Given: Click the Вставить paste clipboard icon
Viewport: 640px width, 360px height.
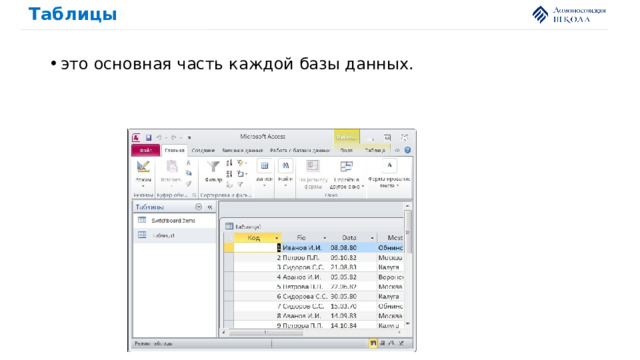Looking at the screenshot, I should (172, 167).
